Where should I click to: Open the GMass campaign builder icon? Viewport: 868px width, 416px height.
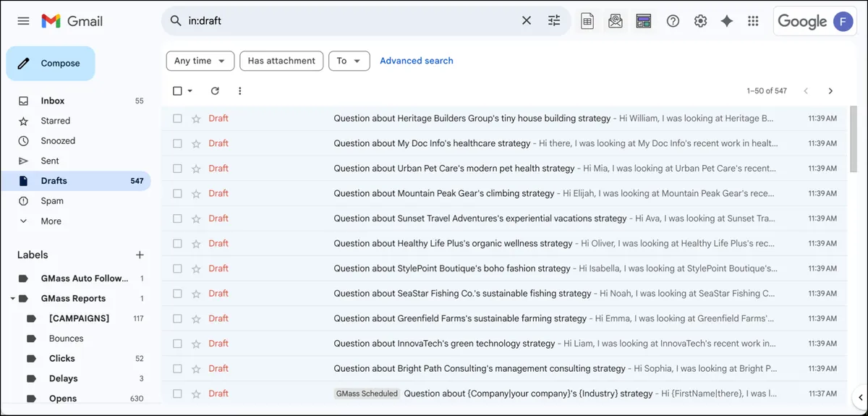[x=644, y=21]
